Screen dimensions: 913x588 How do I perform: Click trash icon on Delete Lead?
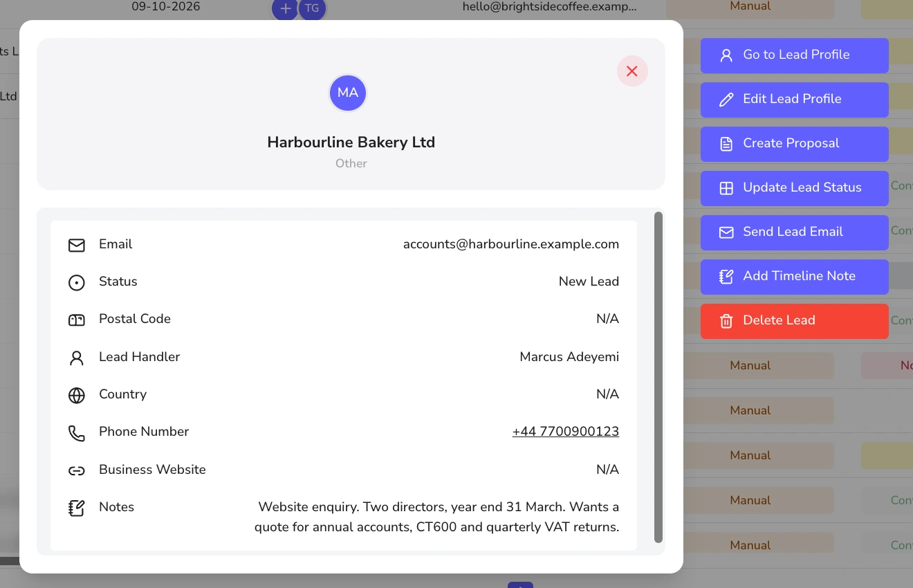point(726,321)
